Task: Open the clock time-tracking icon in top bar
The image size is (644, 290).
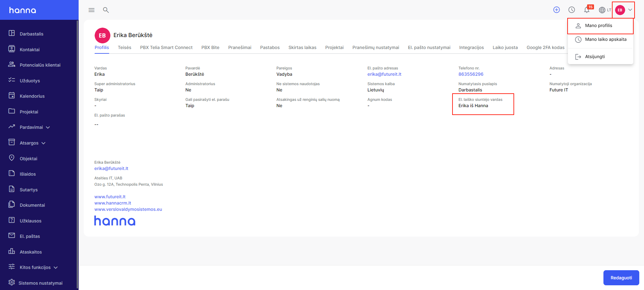Action: coord(572,10)
